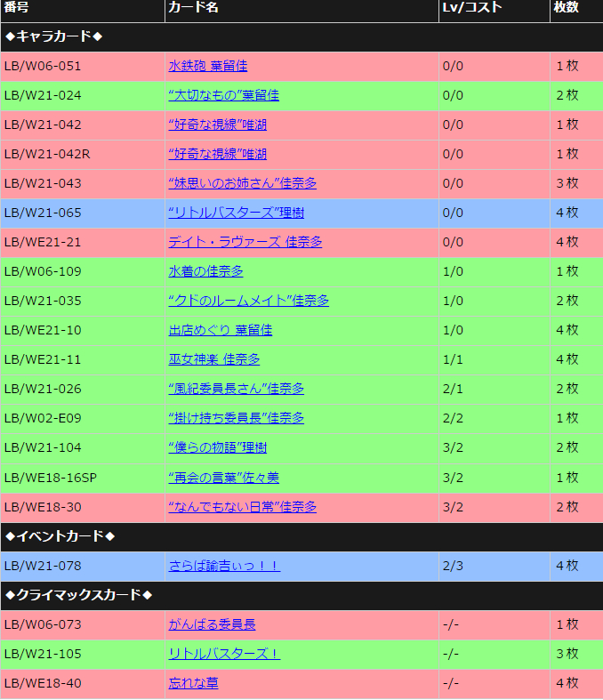Select card number LB/W21-042R
Image resolution: width=603 pixels, height=700 pixels.
click(47, 155)
